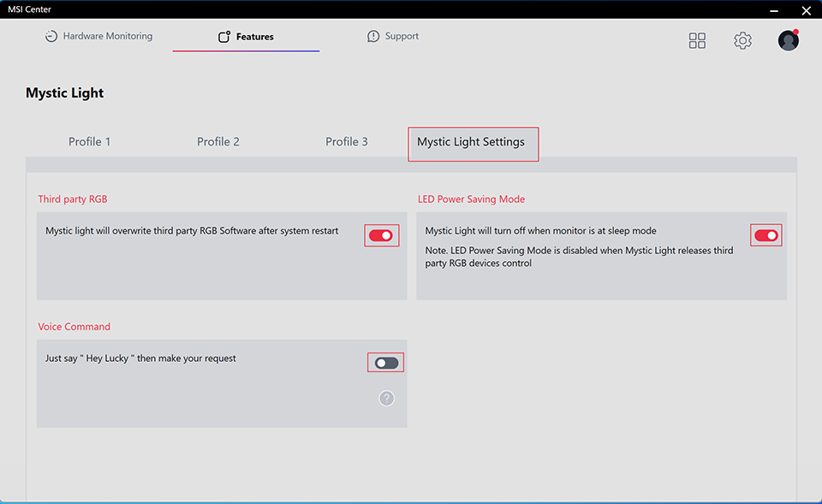Switch to Profile 2
Screen dimensions: 822x504
(x=218, y=141)
